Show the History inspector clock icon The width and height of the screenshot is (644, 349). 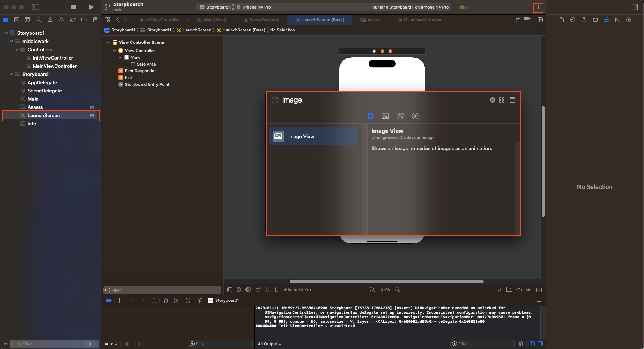point(573,20)
